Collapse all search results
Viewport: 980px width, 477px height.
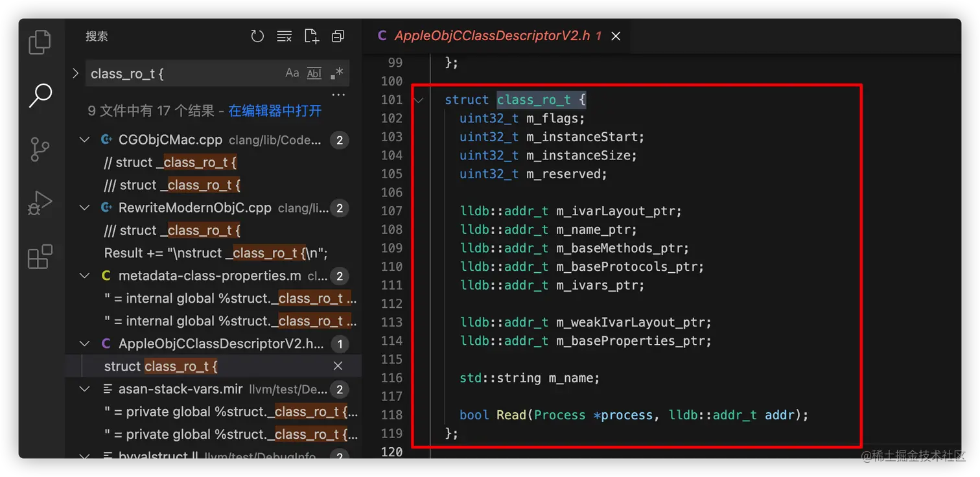338,36
